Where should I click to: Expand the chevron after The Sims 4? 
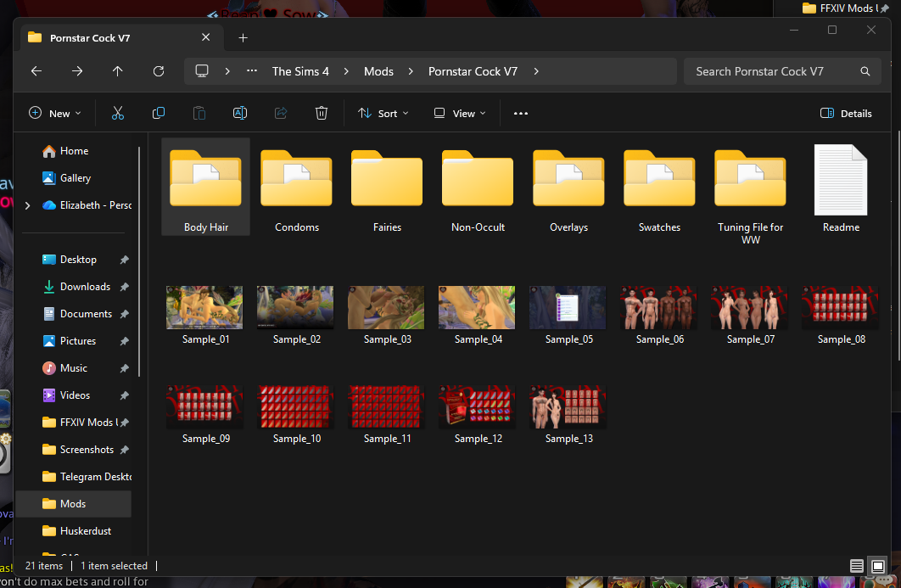coord(346,71)
